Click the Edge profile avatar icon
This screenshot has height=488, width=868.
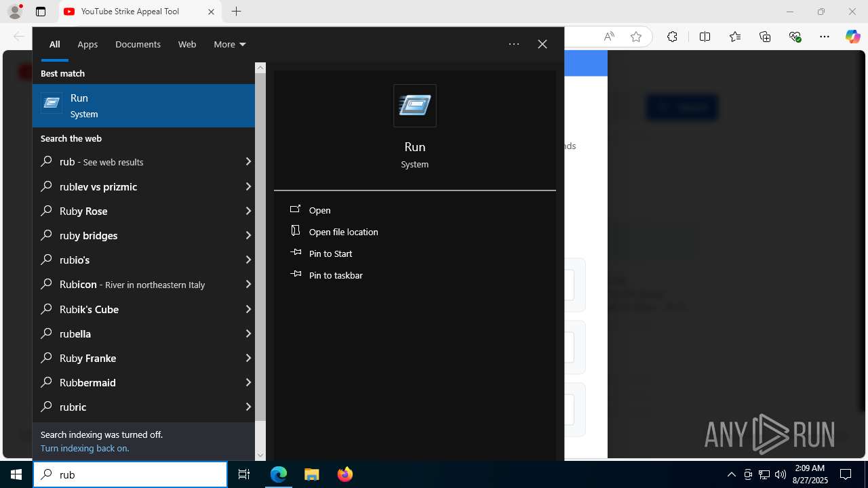15,12
